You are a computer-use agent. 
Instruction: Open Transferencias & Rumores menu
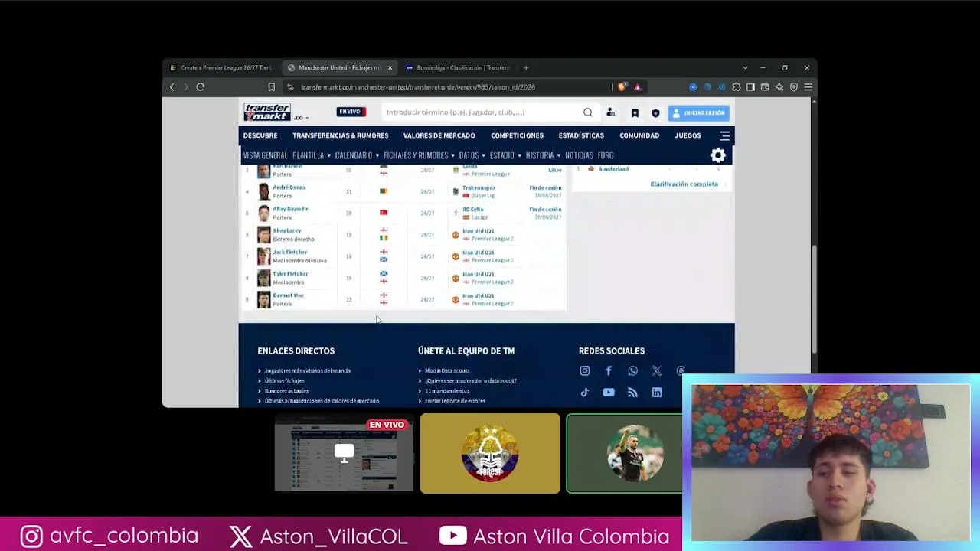340,135
